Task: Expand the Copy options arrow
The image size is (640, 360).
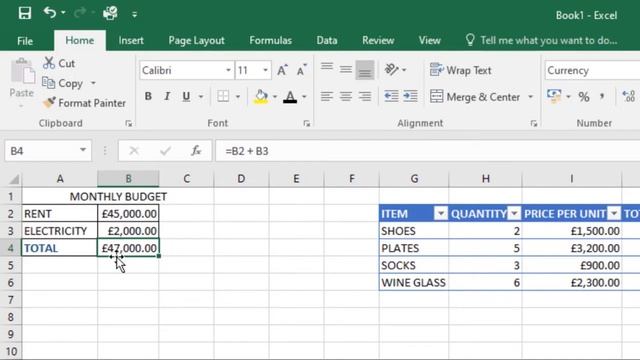Action: pyautogui.click(x=93, y=83)
